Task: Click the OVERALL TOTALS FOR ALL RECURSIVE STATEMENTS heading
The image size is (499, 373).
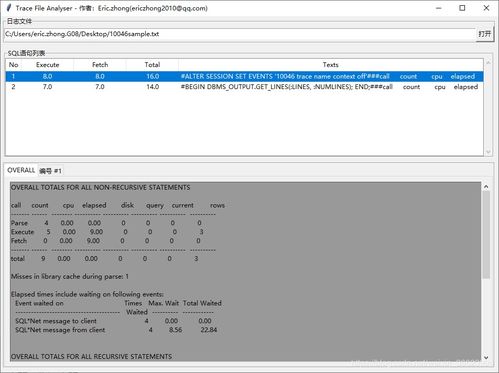Action: [91, 356]
